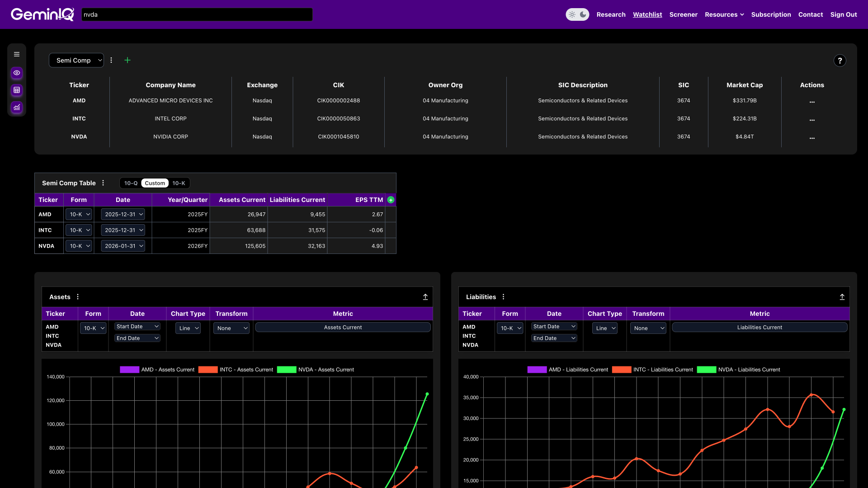This screenshot has height=488, width=868.
Task: Open the Subscription page
Action: point(771,14)
